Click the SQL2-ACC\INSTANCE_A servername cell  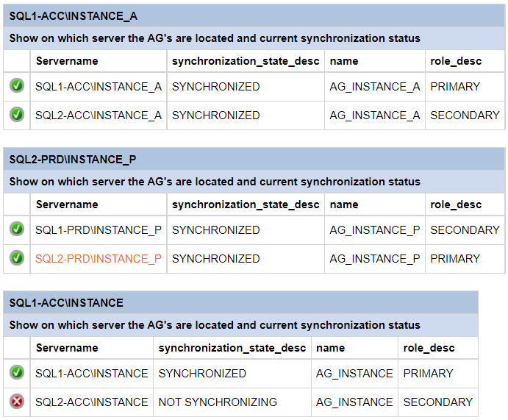(x=99, y=115)
